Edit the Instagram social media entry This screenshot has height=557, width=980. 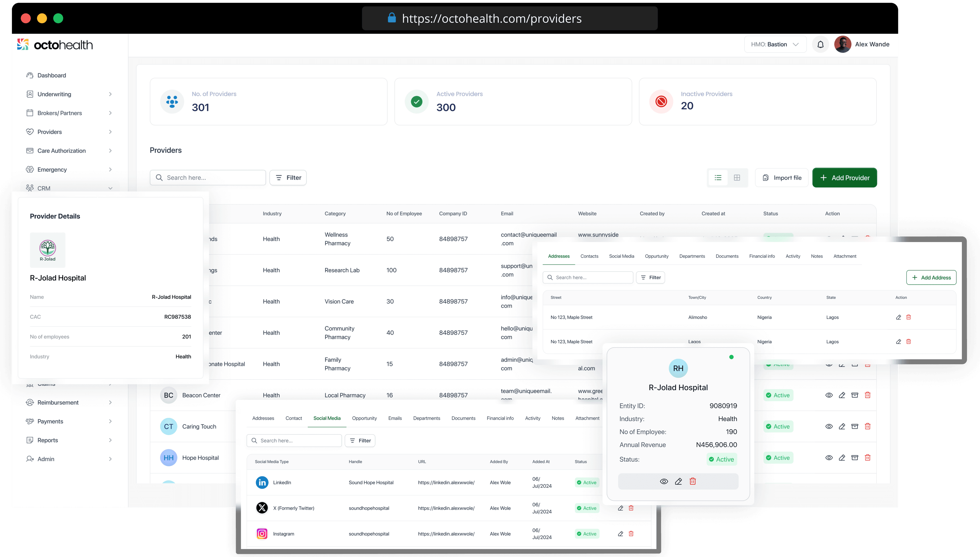tap(621, 534)
